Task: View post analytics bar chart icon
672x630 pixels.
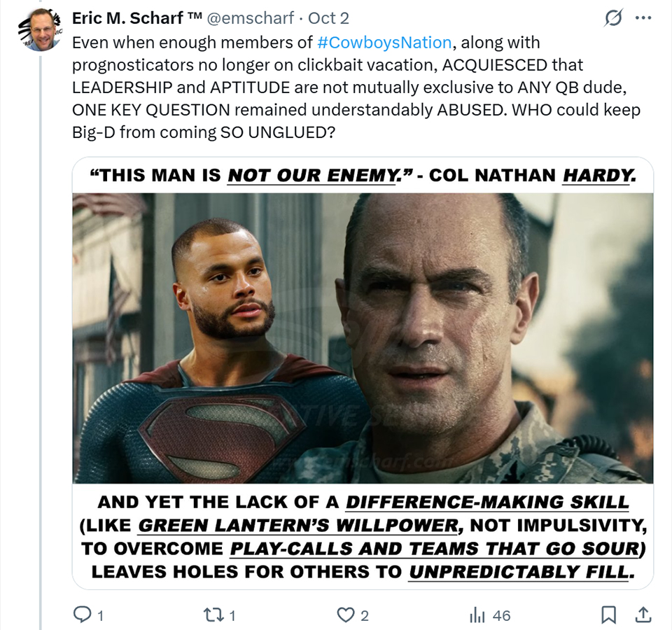Action: tap(477, 615)
